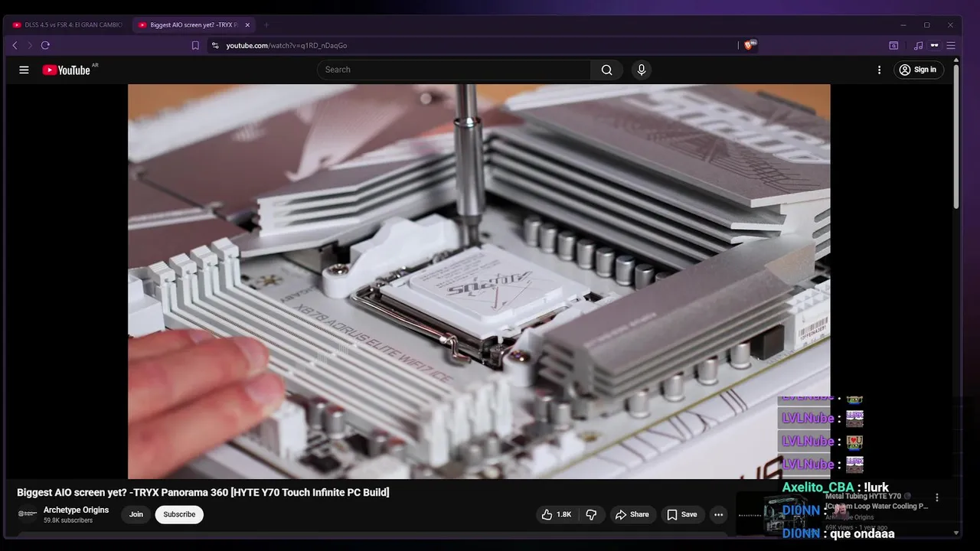Image resolution: width=980 pixels, height=551 pixels.
Task: Reload the page with refresh icon
Action: 45,45
